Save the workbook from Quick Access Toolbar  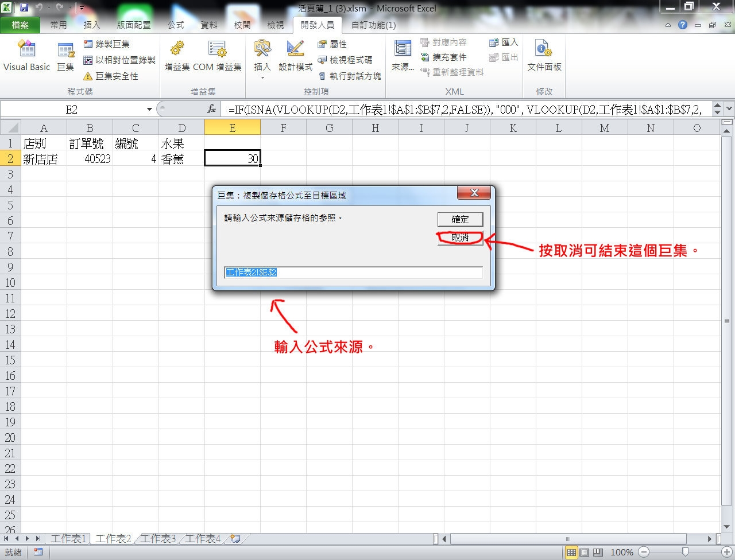pyautogui.click(x=24, y=8)
